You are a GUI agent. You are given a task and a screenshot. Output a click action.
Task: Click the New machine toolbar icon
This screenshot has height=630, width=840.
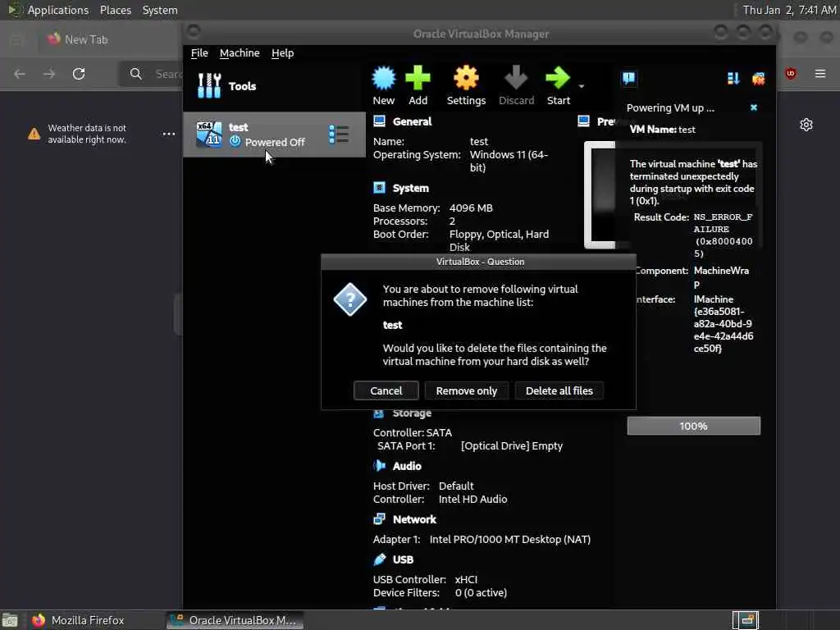tap(384, 79)
